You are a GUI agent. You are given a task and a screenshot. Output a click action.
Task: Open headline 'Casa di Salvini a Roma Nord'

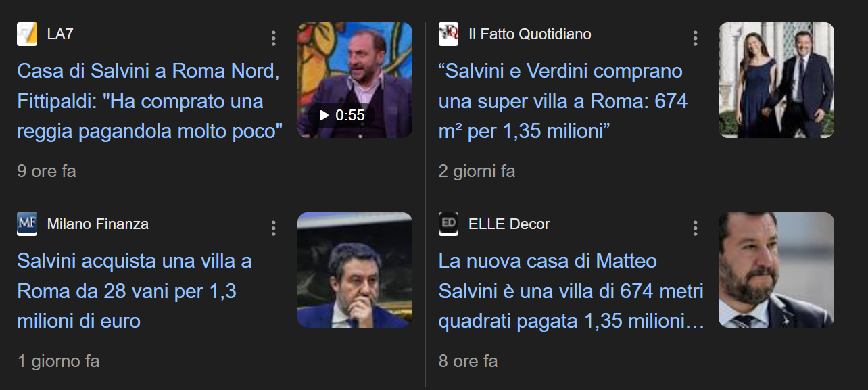pyautogui.click(x=149, y=101)
